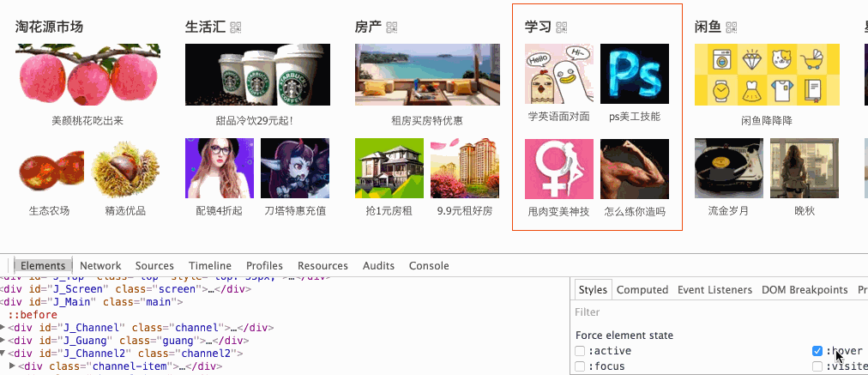The image size is (868, 375).
Task: Open the Computed styles tab
Action: click(x=642, y=290)
